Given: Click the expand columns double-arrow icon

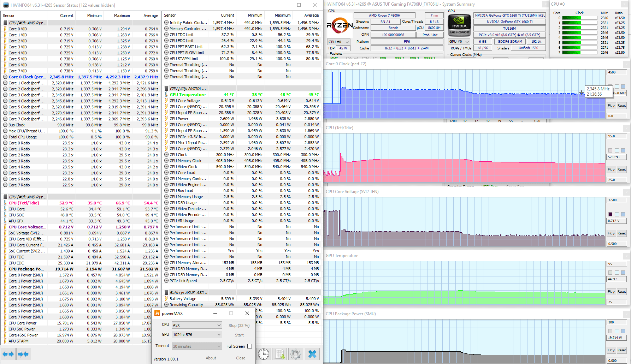Looking at the screenshot, I should (x=8, y=354).
